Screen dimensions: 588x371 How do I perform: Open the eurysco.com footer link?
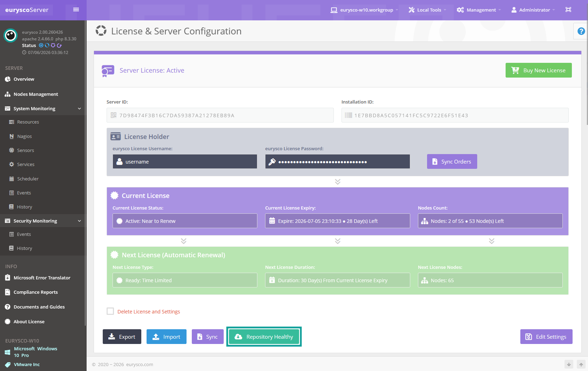pyautogui.click(x=140, y=364)
